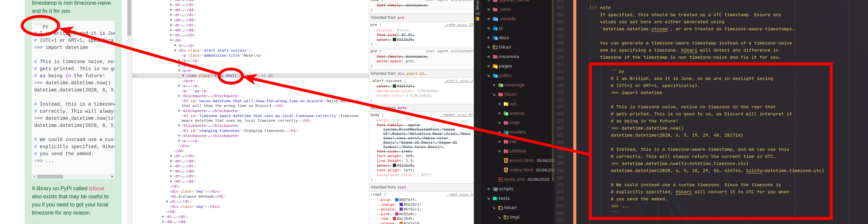The height and width of the screenshot is (224, 868).
Task: Click the ci folder icon
Action: (x=495, y=28)
